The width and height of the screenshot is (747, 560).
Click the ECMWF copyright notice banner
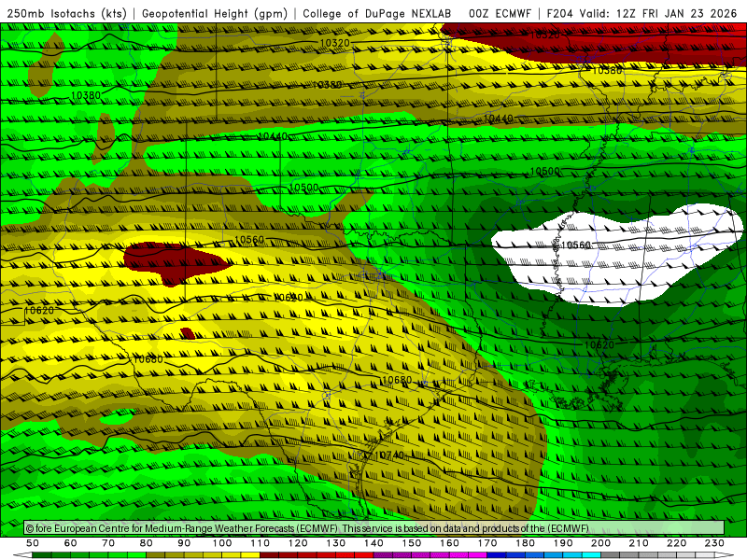coord(374,528)
